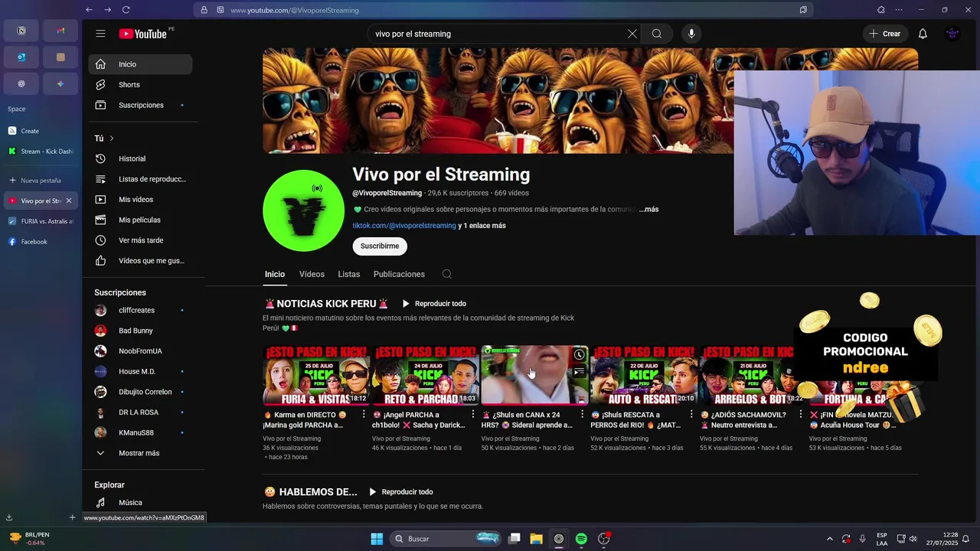Open the Gemini pinned tile in sidebar
980x551 pixels.
(x=60, y=83)
